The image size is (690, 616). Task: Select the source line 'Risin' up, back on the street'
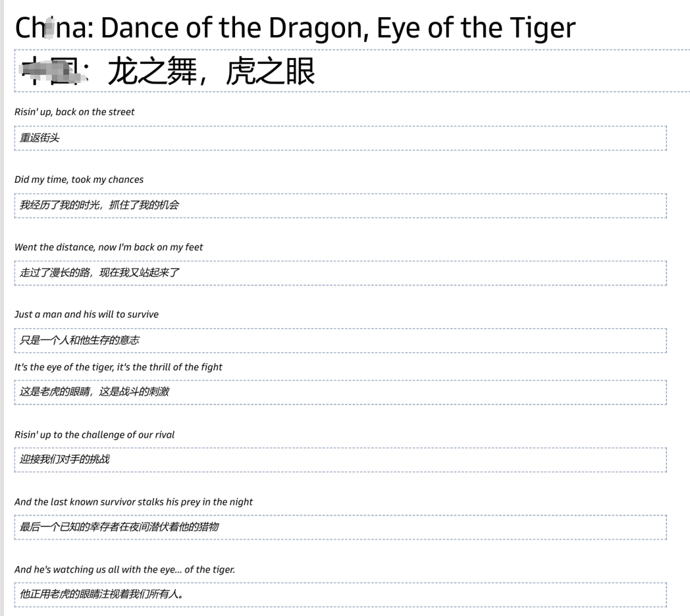75,112
